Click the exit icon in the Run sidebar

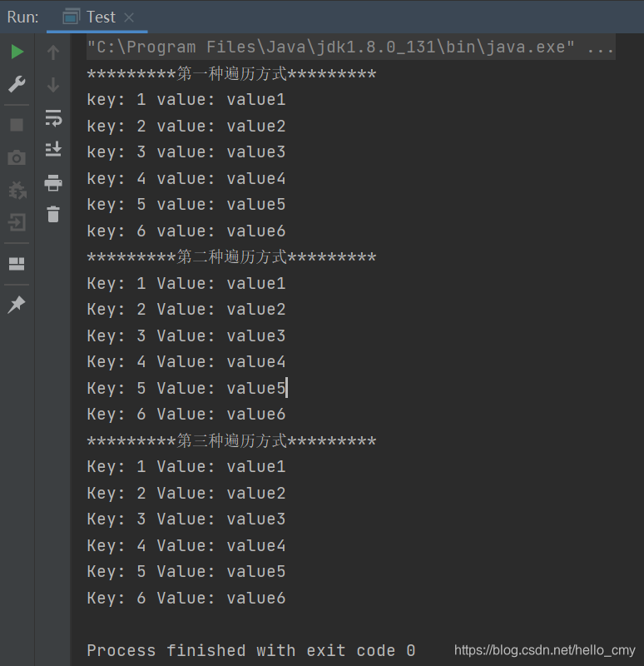pyautogui.click(x=17, y=222)
